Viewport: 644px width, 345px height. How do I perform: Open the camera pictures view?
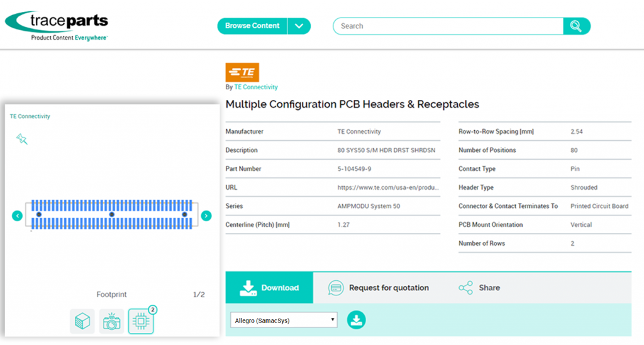pos(111,321)
